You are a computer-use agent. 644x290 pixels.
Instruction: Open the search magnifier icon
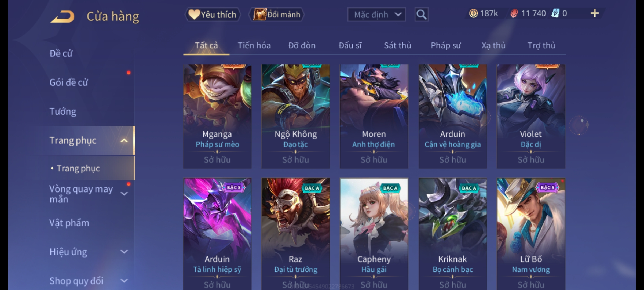click(x=421, y=15)
